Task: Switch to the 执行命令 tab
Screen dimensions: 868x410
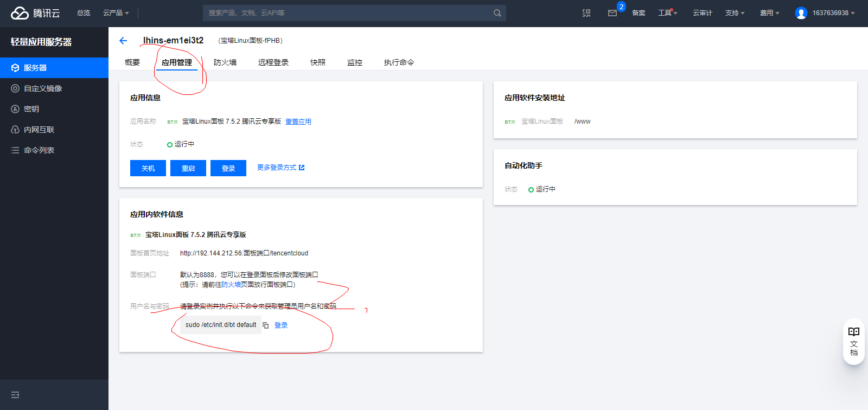Action: click(399, 62)
